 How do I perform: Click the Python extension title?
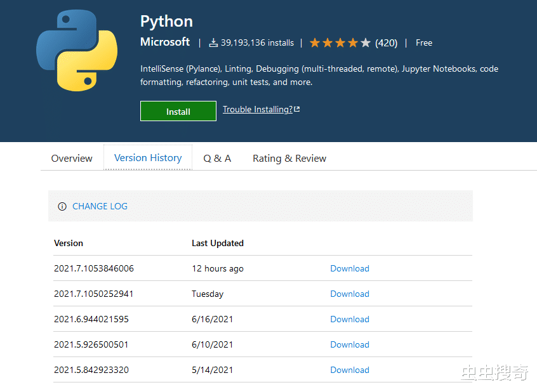(166, 21)
